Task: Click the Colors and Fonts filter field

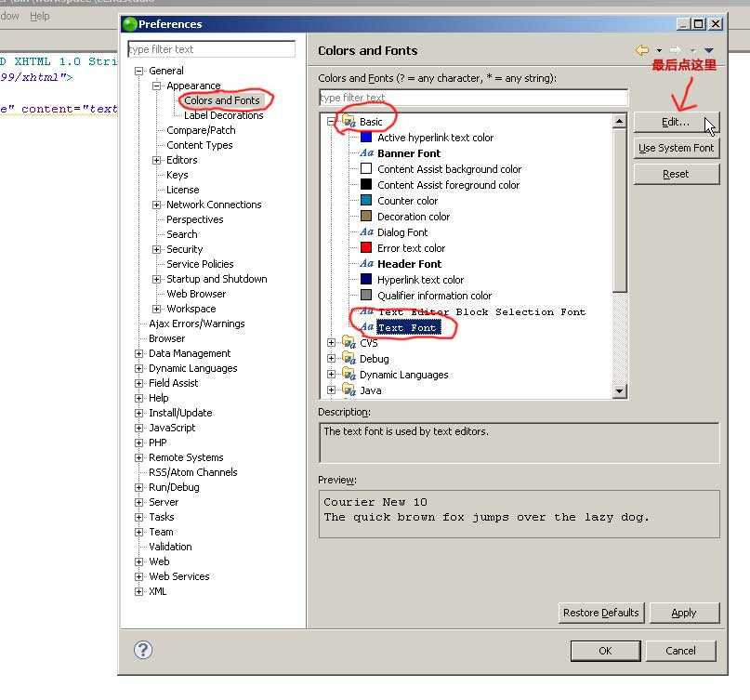Action: click(x=473, y=98)
